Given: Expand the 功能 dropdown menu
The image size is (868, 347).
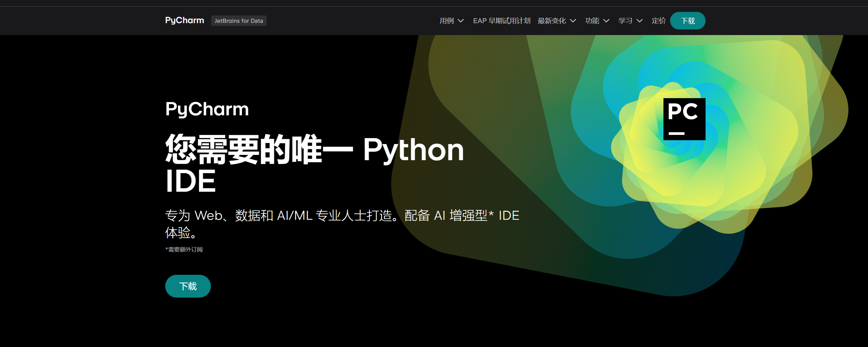Looking at the screenshot, I should [x=597, y=21].
